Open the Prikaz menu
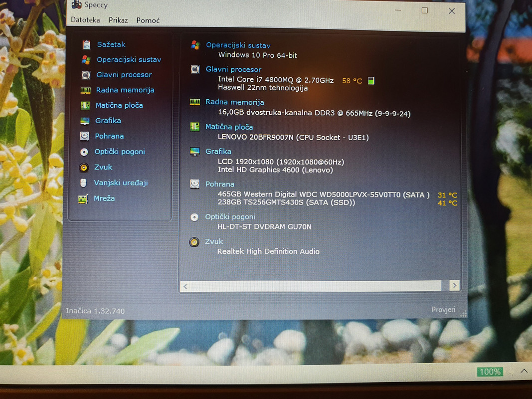The width and height of the screenshot is (532, 399). [118, 20]
